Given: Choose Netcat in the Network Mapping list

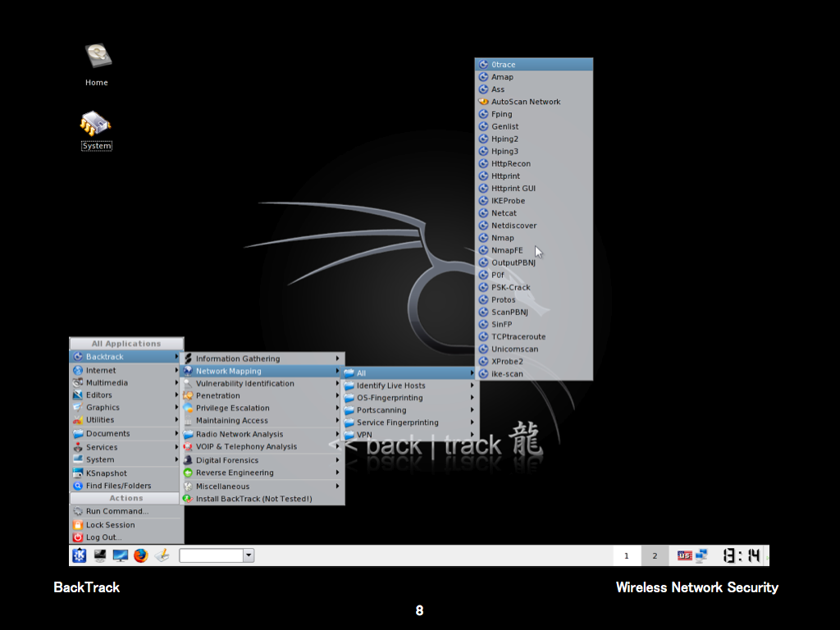Looking at the screenshot, I should 504,213.
